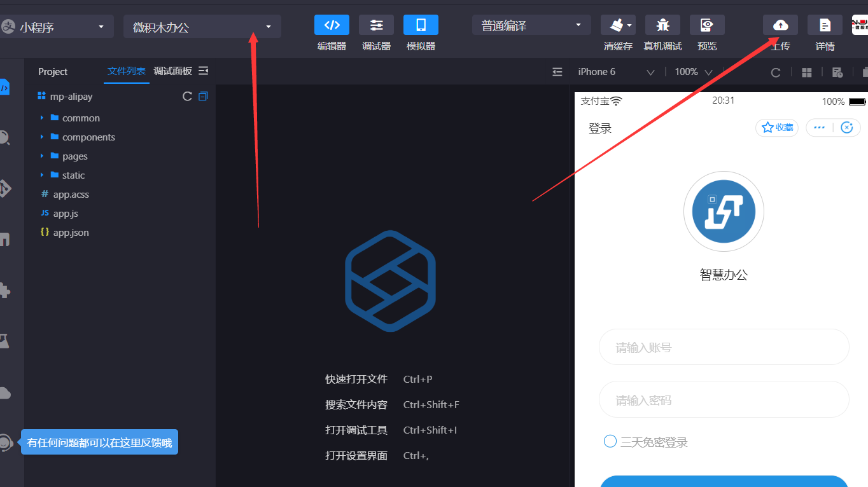Open the 普通编译 compile mode dropdown
Image resolution: width=868 pixels, height=487 pixels.
tap(532, 26)
